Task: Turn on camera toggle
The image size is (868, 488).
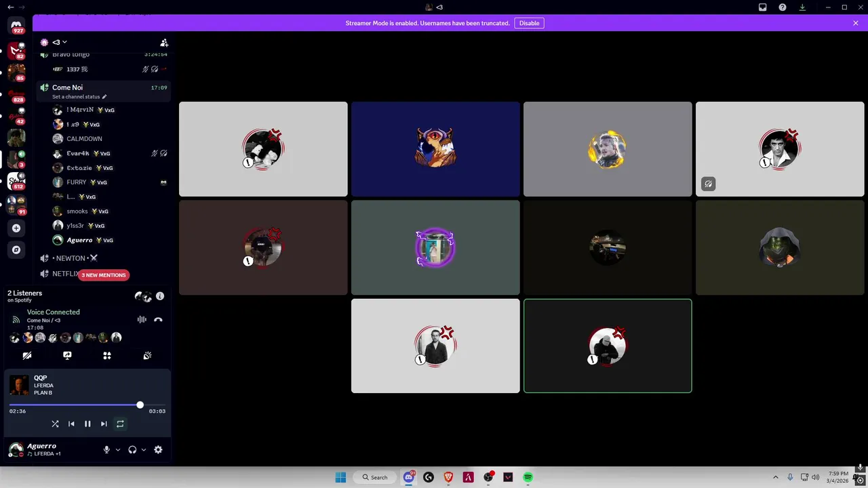Action: point(27,355)
